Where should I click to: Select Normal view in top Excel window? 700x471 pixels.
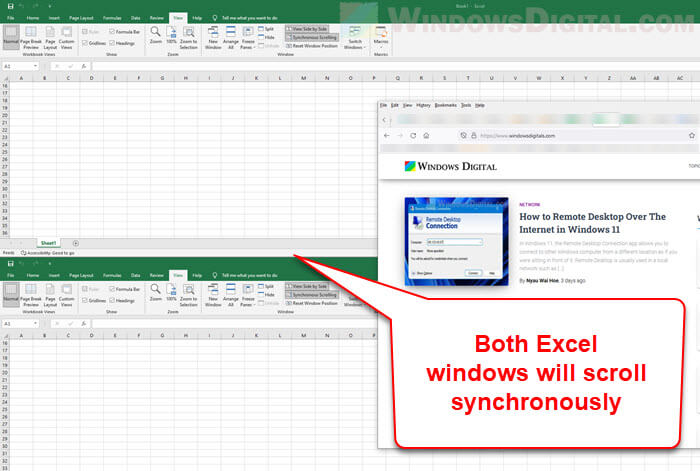pos(11,37)
